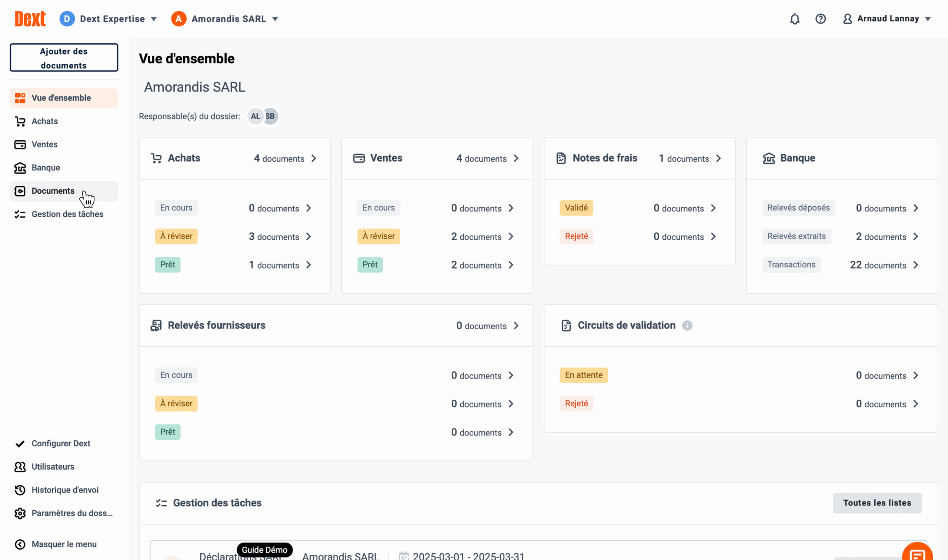The image size is (948, 560).
Task: Click Toutes les listes button
Action: 877,503
